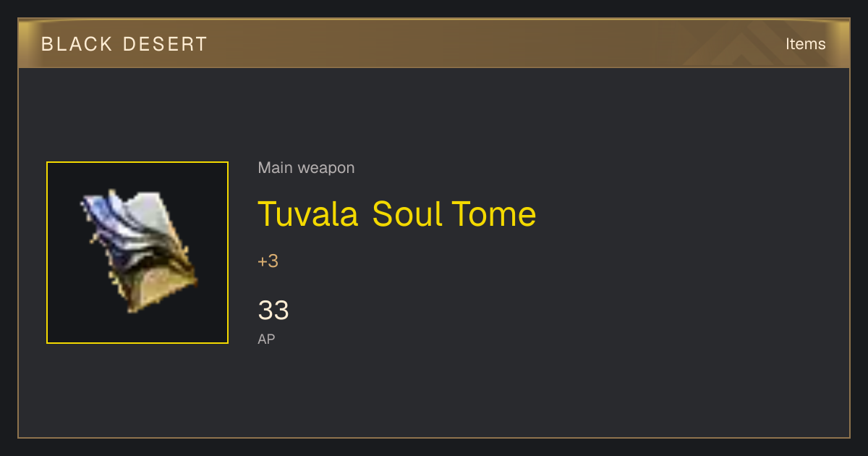Click the +3 enhancement level text
868x456 pixels.
(x=268, y=261)
